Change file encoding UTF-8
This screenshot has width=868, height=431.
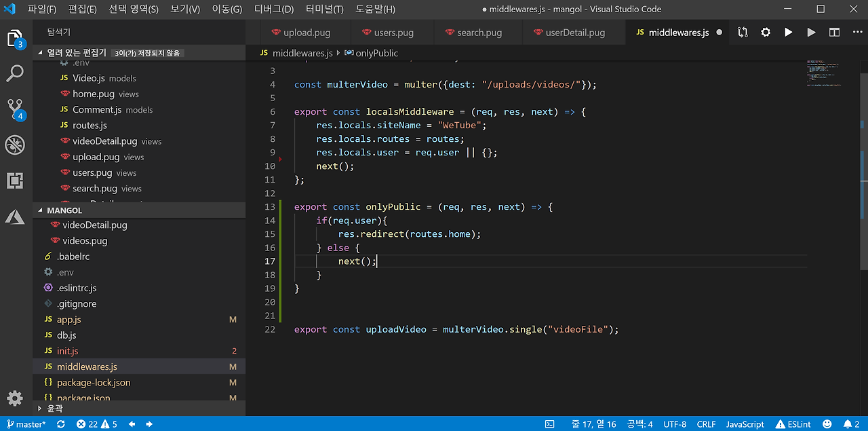[x=675, y=424]
